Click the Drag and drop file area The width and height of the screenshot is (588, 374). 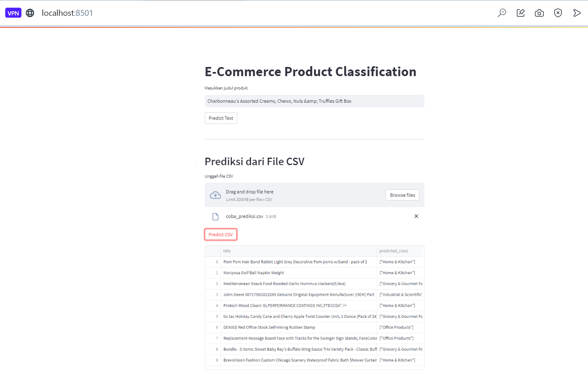(315, 195)
